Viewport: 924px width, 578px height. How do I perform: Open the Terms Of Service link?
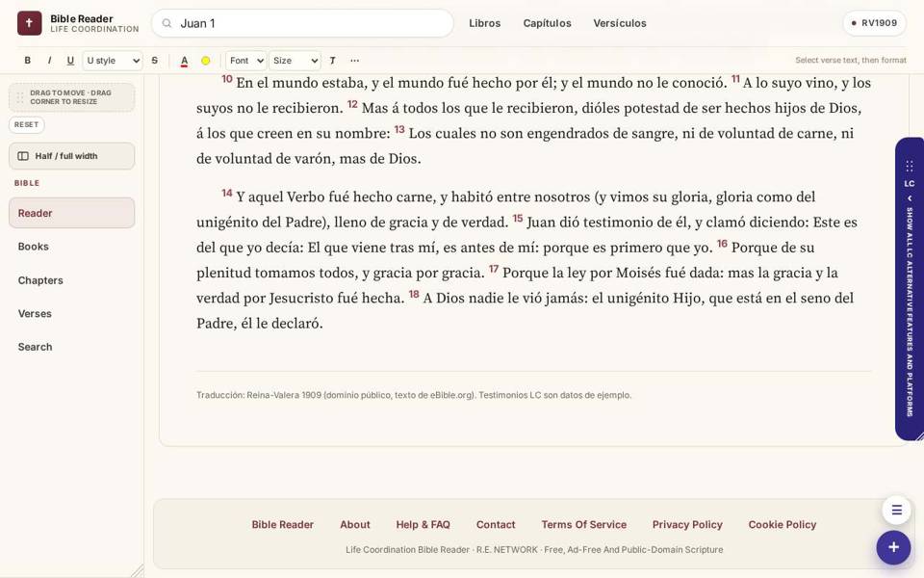tap(584, 524)
